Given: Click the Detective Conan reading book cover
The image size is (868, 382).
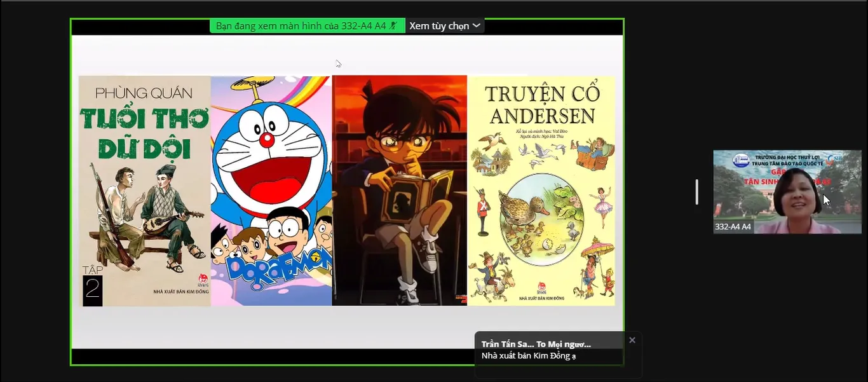Looking at the screenshot, I should coord(399,191).
